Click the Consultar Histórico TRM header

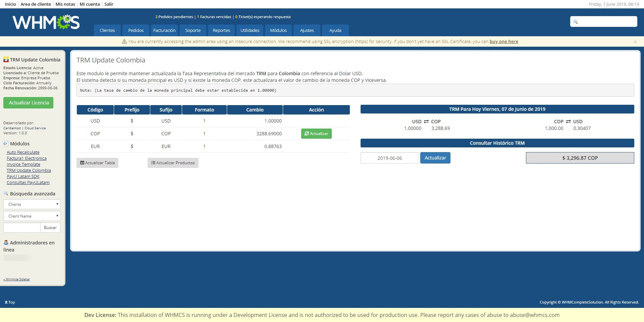497,143
